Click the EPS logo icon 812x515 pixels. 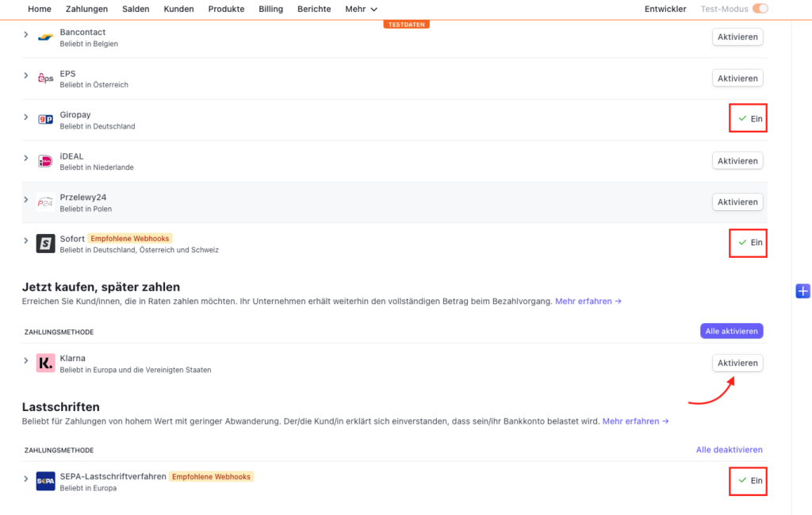(x=45, y=79)
